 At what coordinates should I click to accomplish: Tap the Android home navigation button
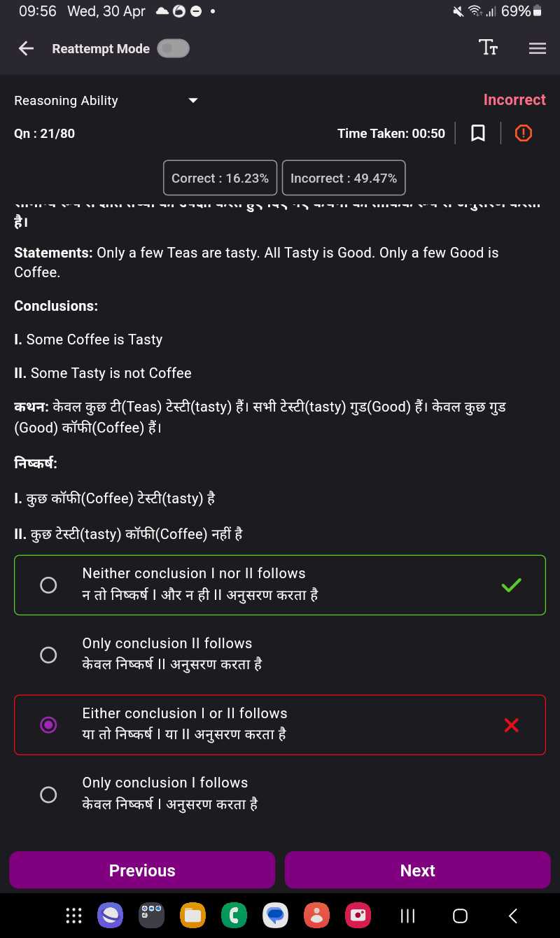click(x=460, y=916)
